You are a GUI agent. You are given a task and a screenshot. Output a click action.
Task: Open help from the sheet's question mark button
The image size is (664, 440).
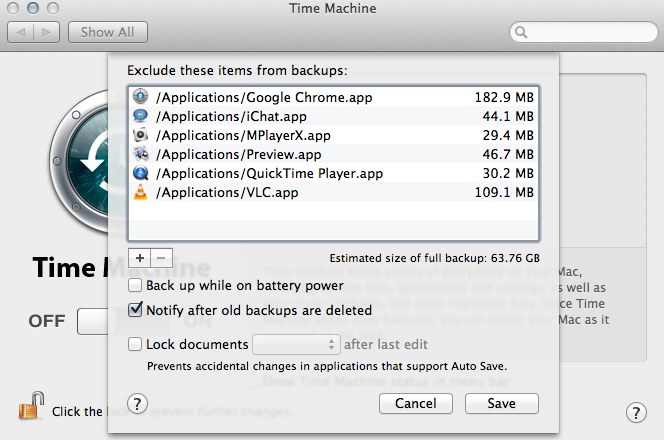137,404
